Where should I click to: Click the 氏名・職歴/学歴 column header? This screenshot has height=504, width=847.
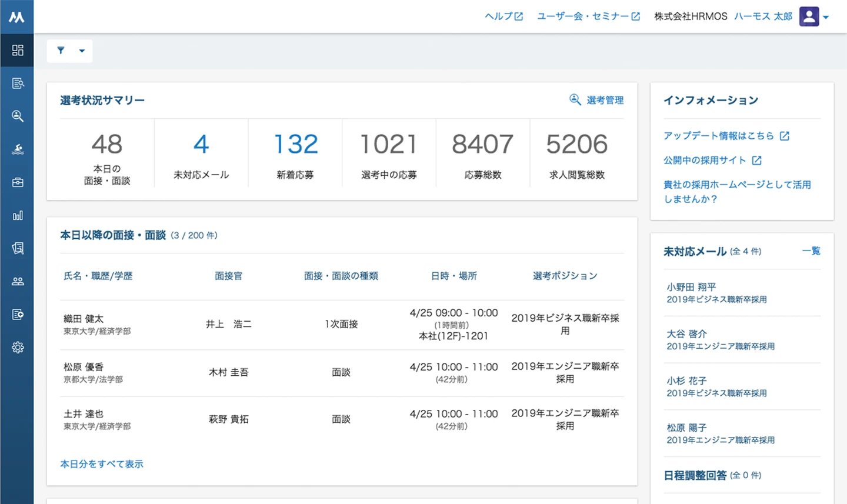click(98, 276)
